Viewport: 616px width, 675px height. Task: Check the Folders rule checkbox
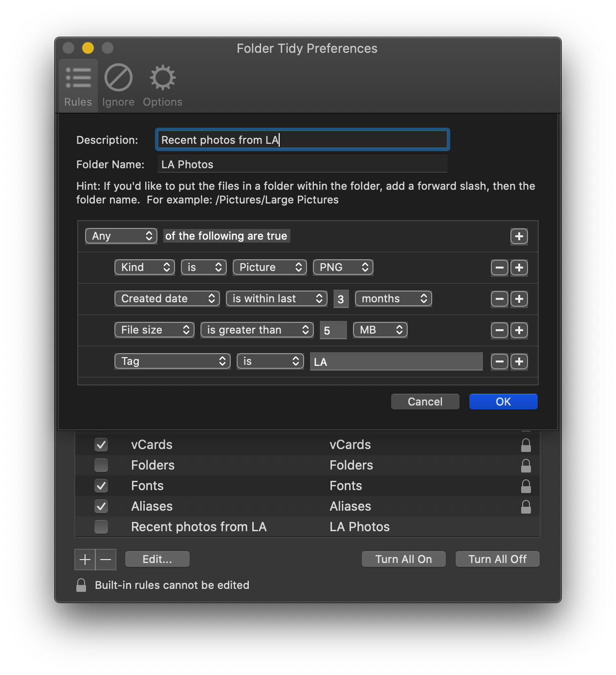coord(101,465)
